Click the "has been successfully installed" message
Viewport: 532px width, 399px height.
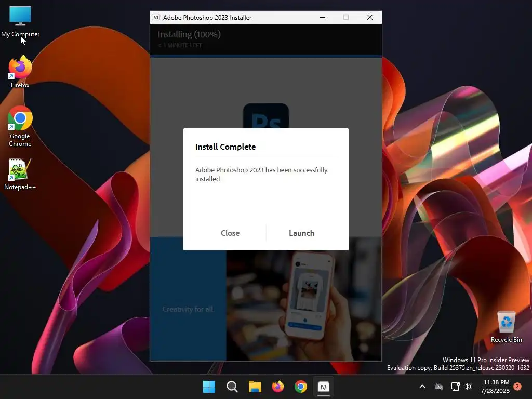tap(261, 175)
